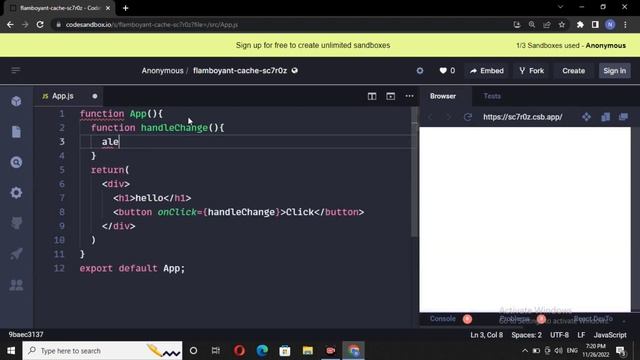
Task: Open the Problems panel
Action: 514,319
